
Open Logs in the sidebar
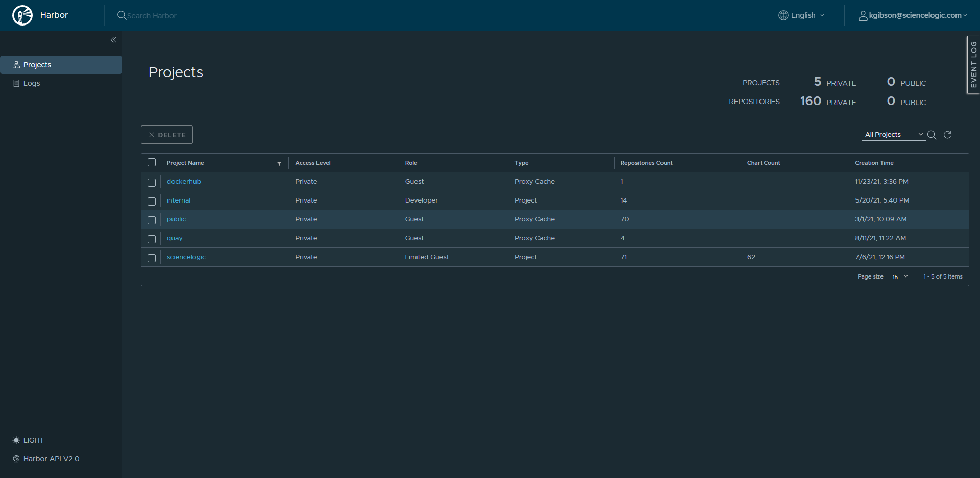[31, 83]
